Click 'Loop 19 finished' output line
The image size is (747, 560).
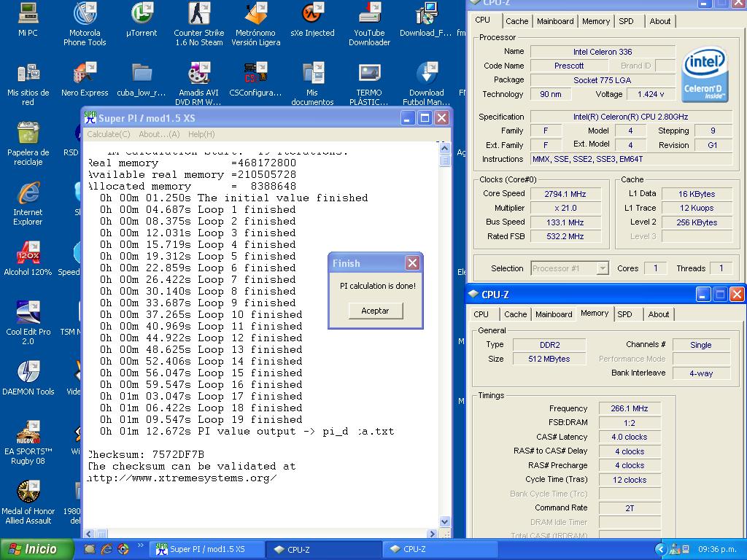pos(201,419)
